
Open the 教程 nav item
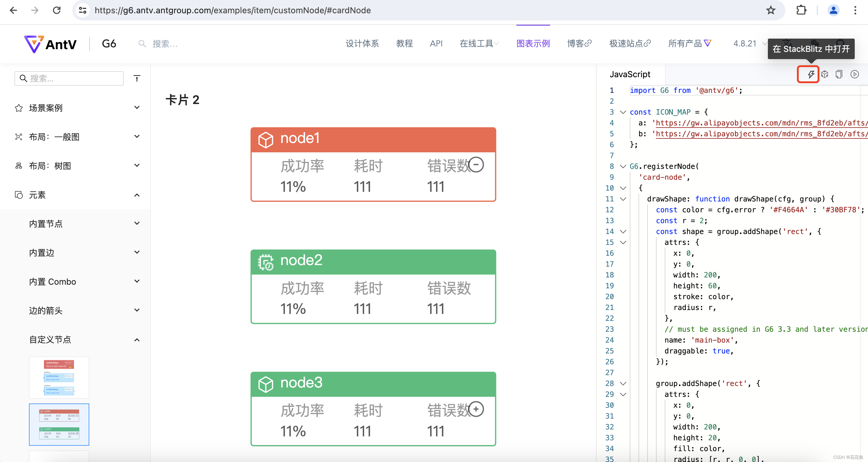click(x=404, y=44)
